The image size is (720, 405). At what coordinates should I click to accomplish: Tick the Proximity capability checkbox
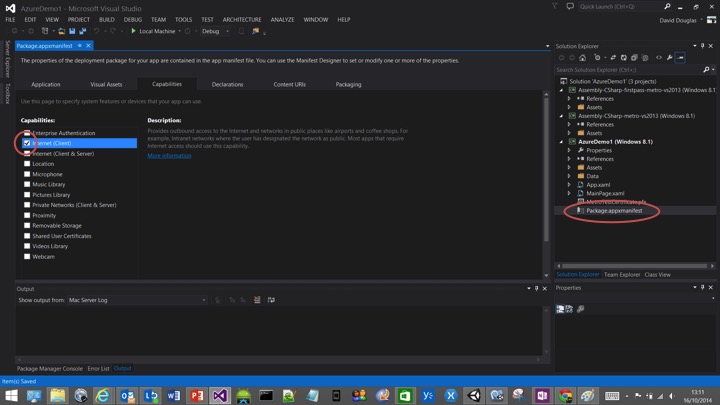27,215
